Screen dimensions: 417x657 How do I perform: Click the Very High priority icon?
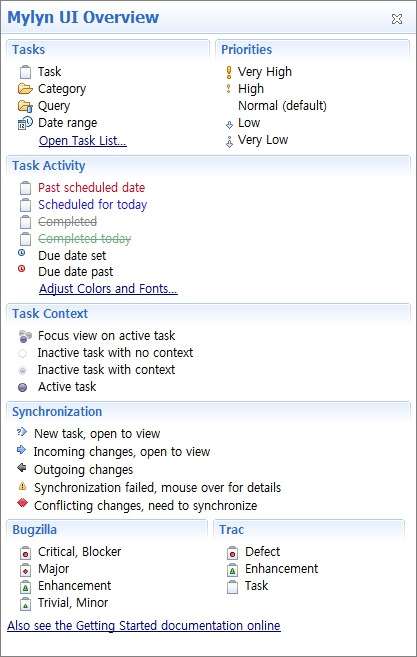point(229,72)
